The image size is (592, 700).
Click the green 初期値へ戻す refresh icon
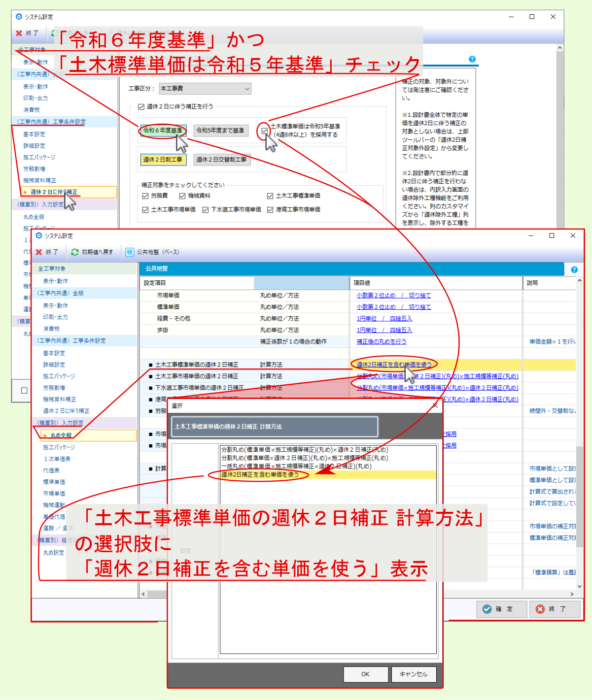click(75, 252)
